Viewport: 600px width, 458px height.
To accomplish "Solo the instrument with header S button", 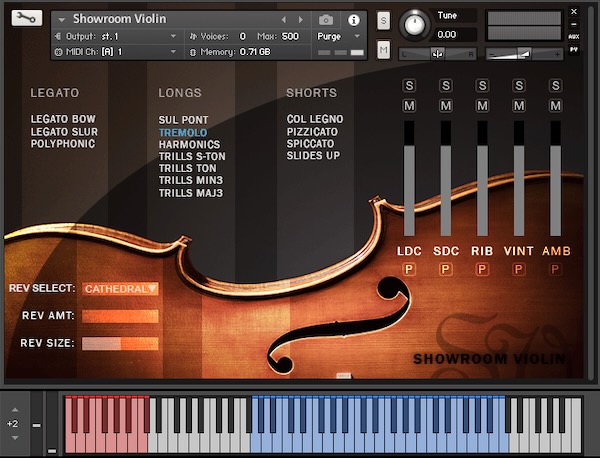I will (x=383, y=21).
